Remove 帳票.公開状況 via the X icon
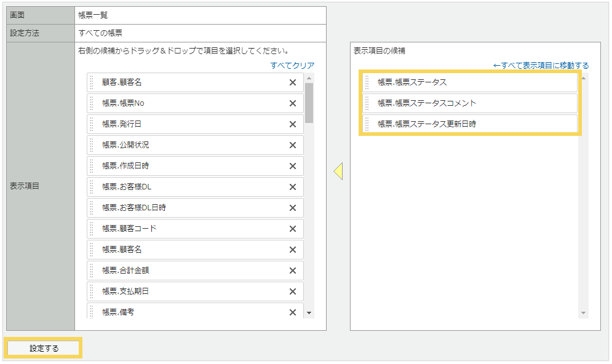Viewport: 612px width, 364px height. click(x=293, y=145)
